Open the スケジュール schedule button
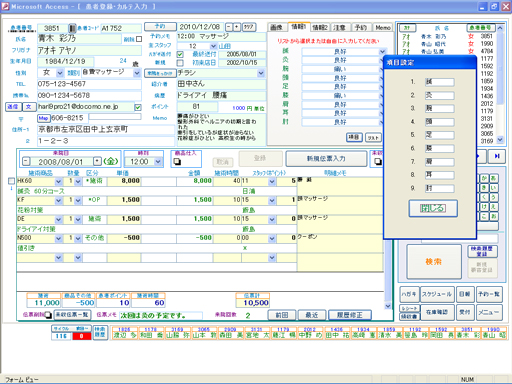The height and width of the screenshot is (384, 512). point(437,294)
